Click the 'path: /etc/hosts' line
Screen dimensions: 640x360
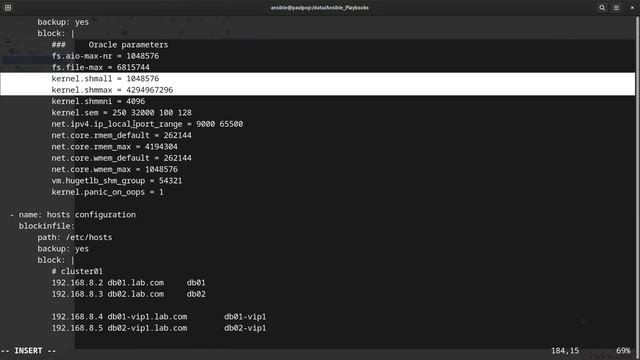(x=75, y=237)
